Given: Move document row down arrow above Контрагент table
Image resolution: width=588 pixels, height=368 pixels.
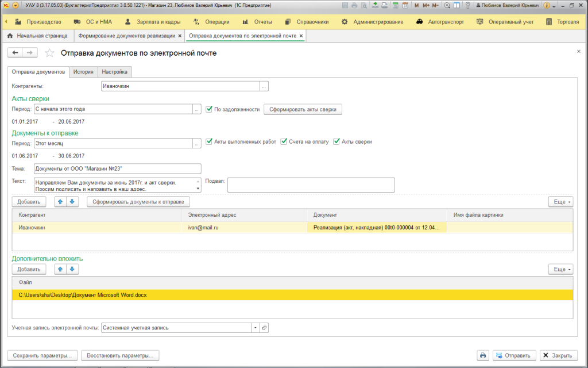Looking at the screenshot, I should [72, 202].
